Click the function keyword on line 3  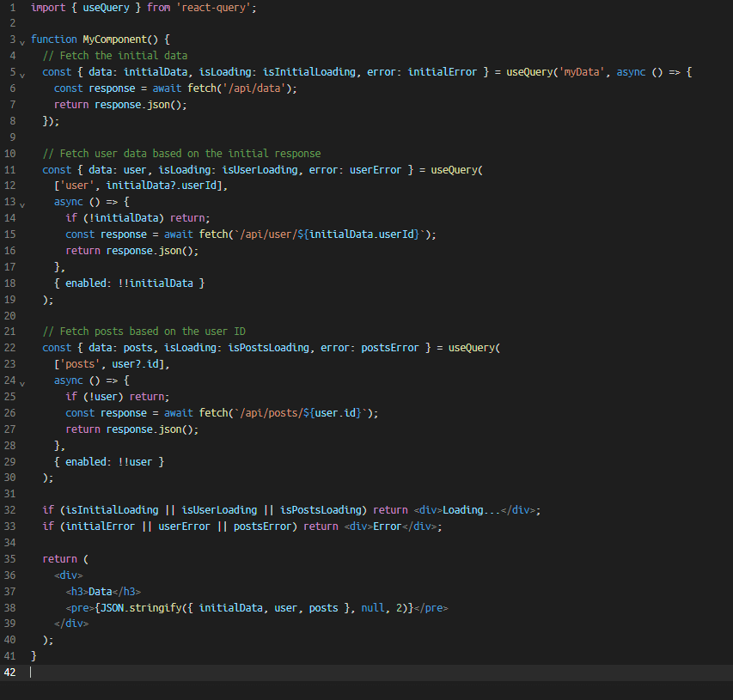[54, 40]
